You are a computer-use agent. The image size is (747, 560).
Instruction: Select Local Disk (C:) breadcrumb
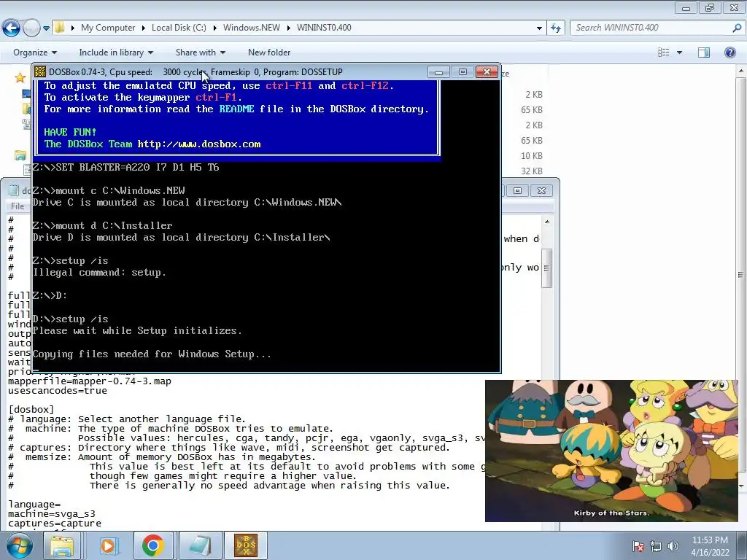click(179, 28)
